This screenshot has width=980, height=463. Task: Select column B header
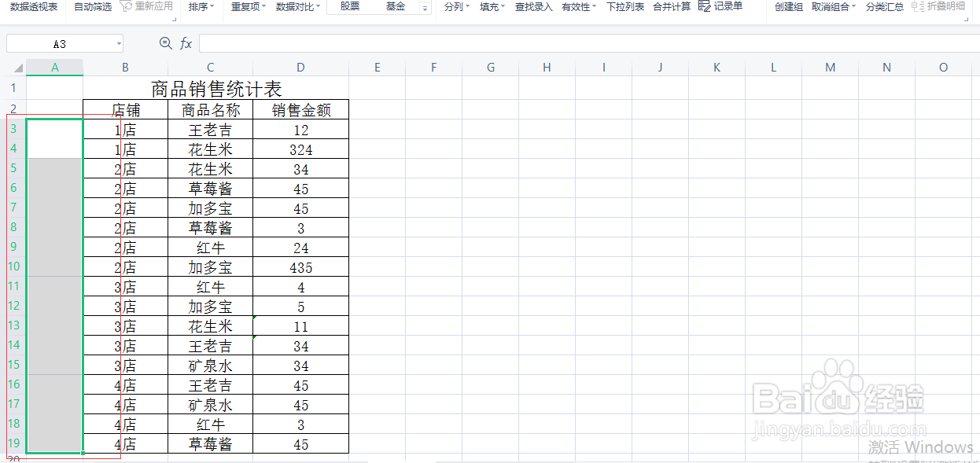pyautogui.click(x=126, y=68)
